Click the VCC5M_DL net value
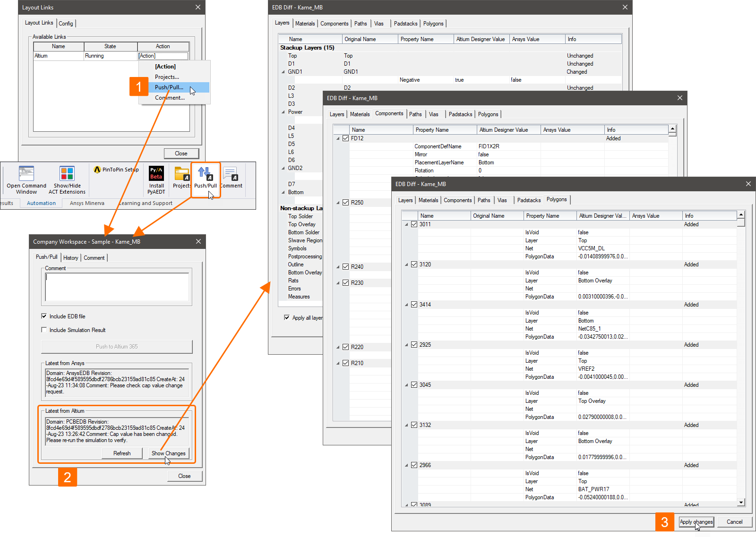This screenshot has width=756, height=537. click(x=592, y=248)
